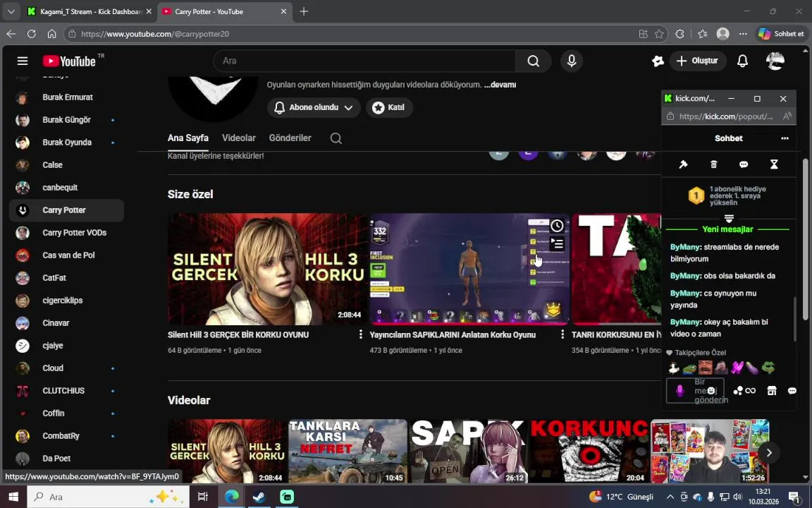Image resolution: width=812 pixels, height=508 pixels.
Task: Open Kick chat three-dot options
Action: click(785, 138)
